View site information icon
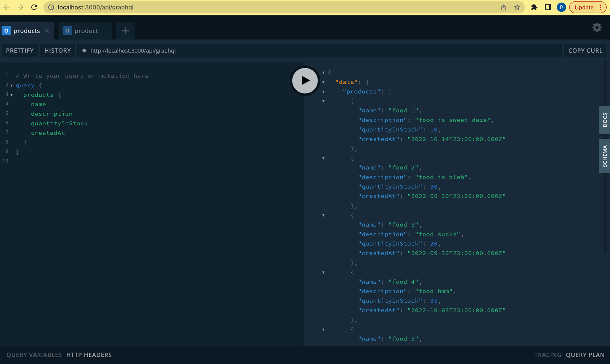610x364 pixels. click(x=51, y=7)
